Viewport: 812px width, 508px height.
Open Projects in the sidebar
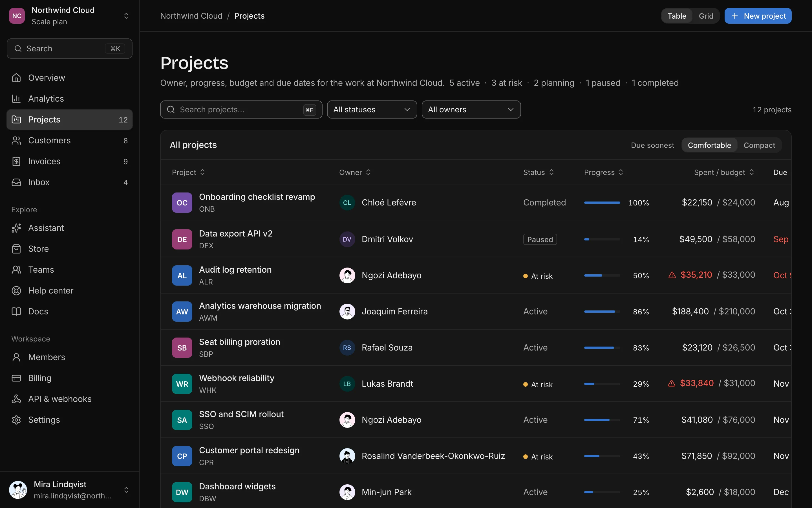point(69,120)
